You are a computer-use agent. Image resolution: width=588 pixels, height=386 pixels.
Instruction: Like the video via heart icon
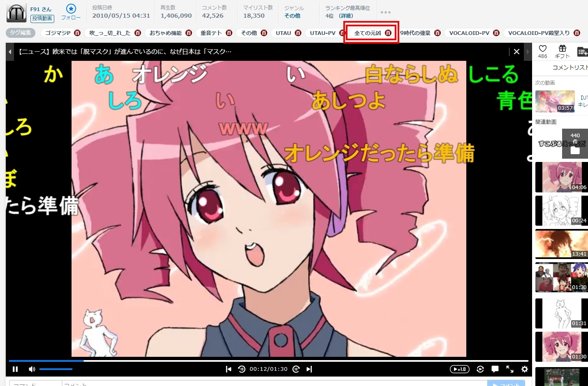pyautogui.click(x=543, y=49)
